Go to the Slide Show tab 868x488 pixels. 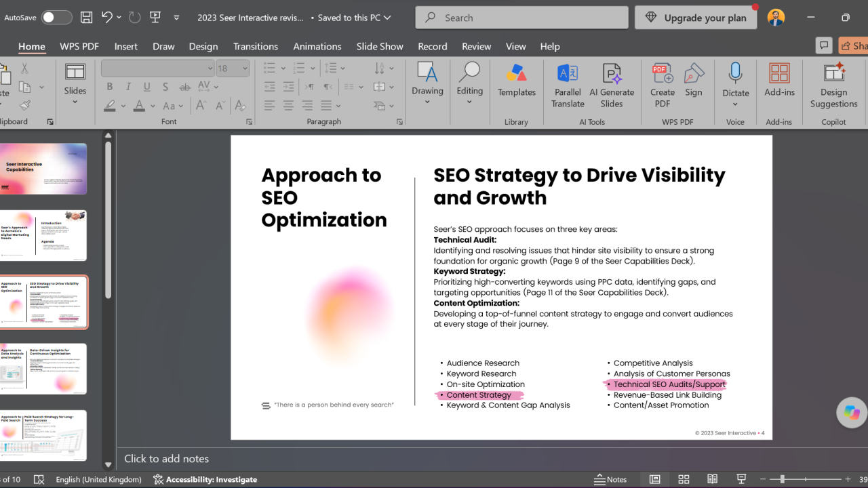(380, 46)
